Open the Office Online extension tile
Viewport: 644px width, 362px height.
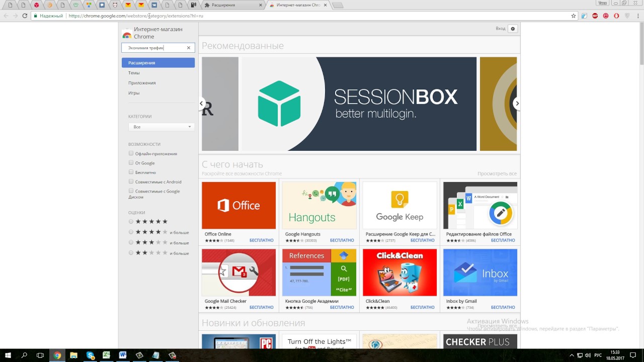238,212
